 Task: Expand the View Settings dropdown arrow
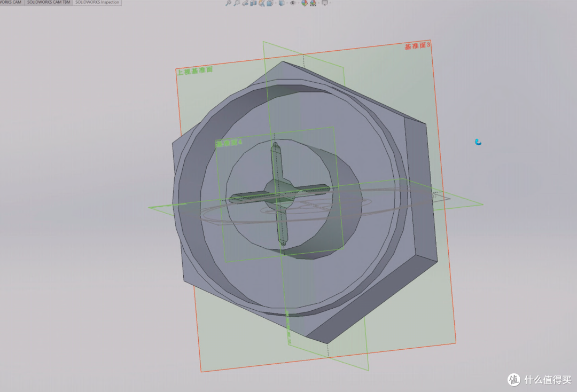330,3
